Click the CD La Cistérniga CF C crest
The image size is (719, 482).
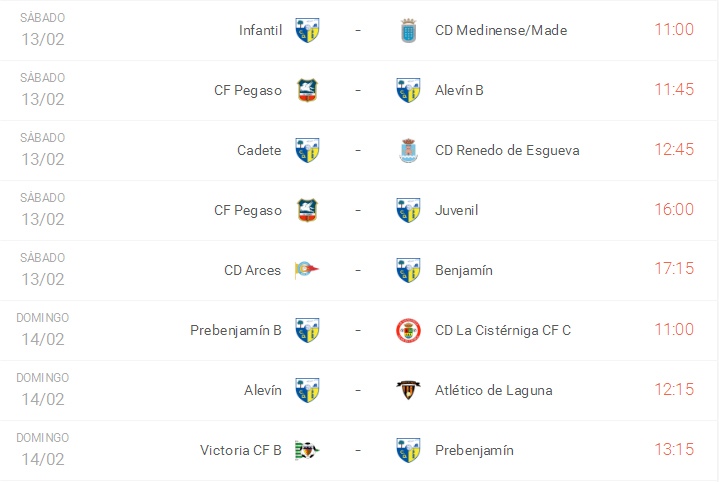(408, 330)
